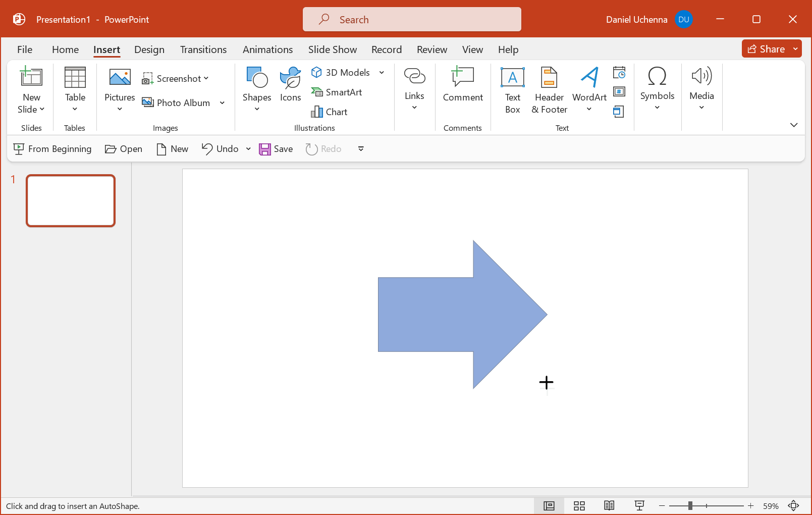
Task: Start slideshow From Beginning
Action: pos(52,149)
